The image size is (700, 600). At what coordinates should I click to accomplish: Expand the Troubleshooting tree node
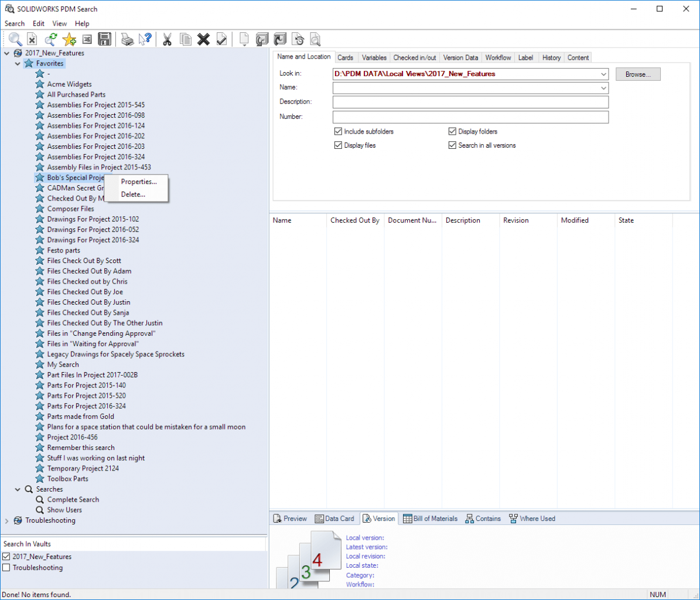(6, 520)
